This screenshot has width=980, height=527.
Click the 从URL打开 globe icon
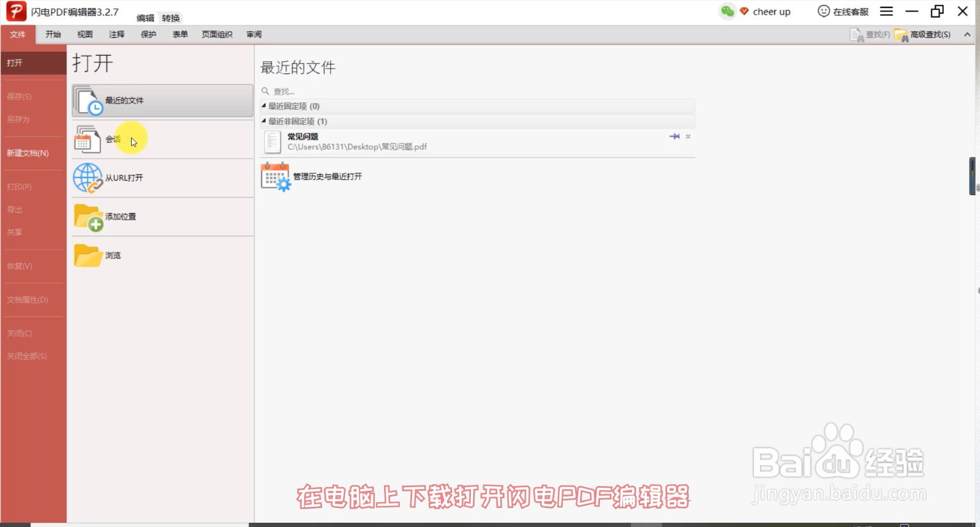click(88, 178)
